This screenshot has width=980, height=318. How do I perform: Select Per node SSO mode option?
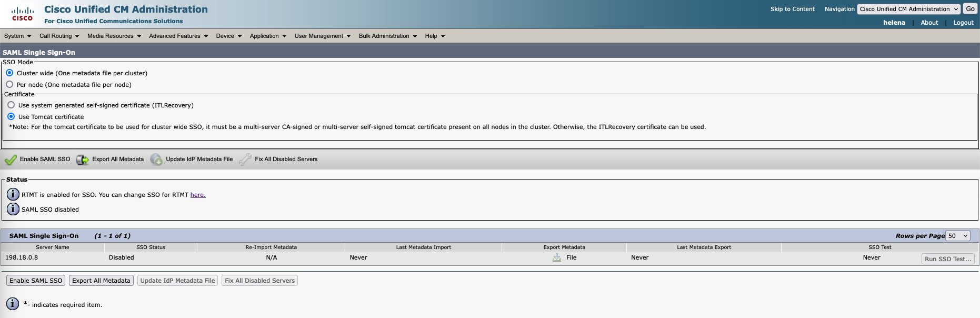[9, 84]
